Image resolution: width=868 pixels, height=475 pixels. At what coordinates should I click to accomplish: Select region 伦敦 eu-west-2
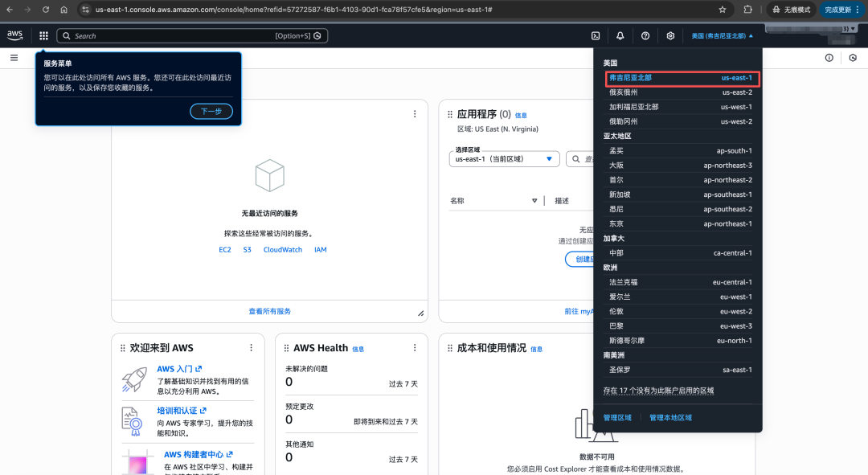point(681,311)
